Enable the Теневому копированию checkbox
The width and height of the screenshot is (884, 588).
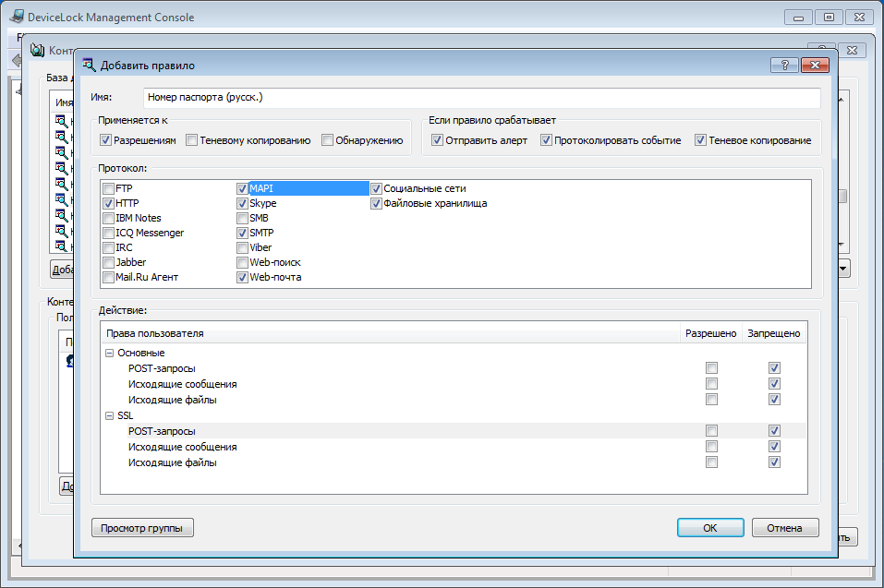point(192,140)
